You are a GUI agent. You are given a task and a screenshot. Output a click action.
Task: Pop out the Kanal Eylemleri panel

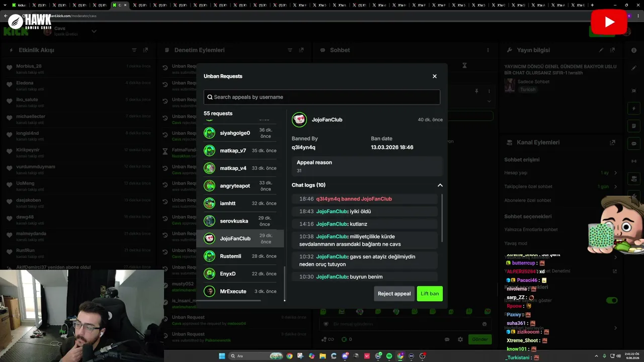point(612,143)
